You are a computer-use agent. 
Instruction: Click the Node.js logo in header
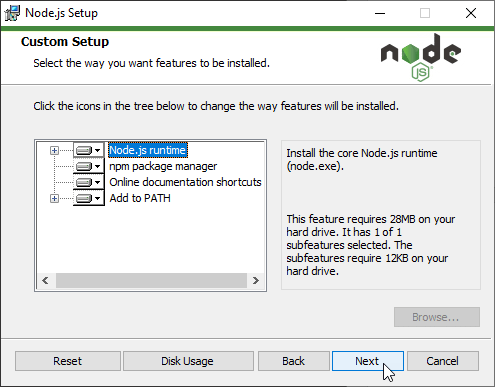coord(421,57)
